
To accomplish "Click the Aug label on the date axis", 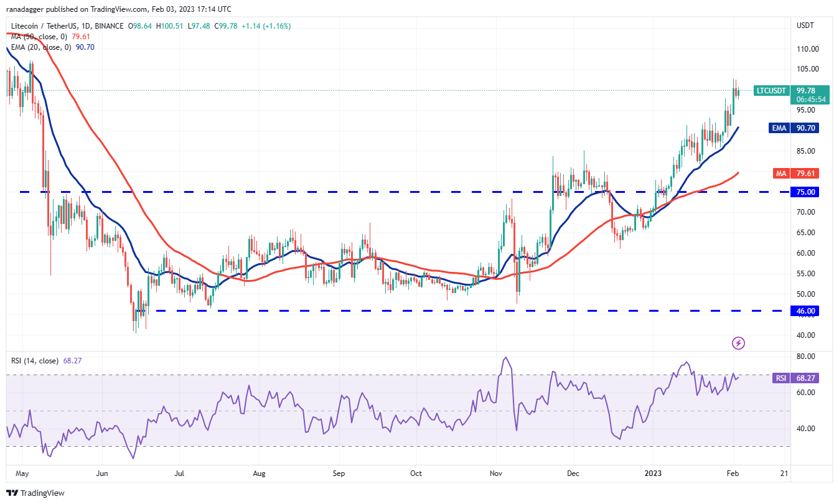I will pos(260,473).
